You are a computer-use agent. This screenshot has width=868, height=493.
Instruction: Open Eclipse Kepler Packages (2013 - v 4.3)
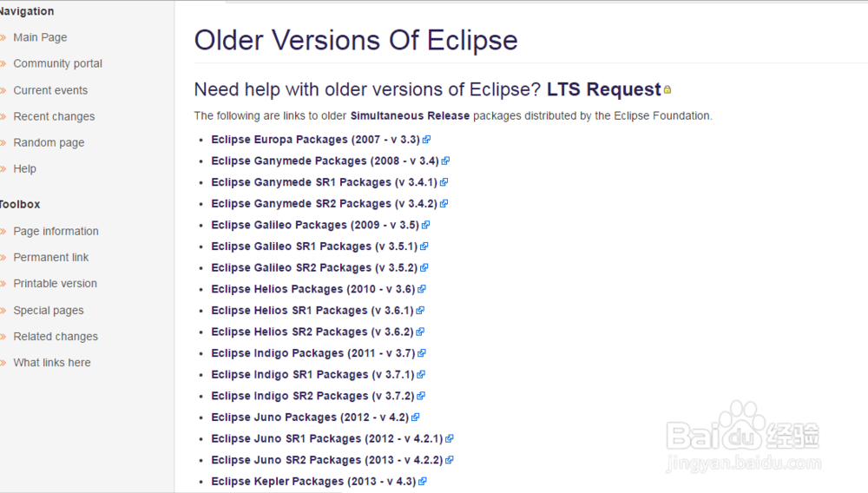click(314, 482)
